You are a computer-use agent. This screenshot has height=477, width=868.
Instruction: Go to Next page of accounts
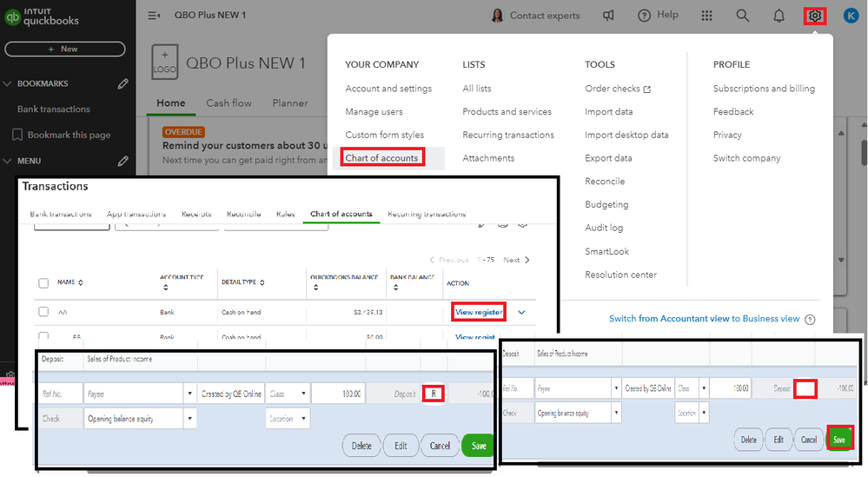(x=516, y=260)
